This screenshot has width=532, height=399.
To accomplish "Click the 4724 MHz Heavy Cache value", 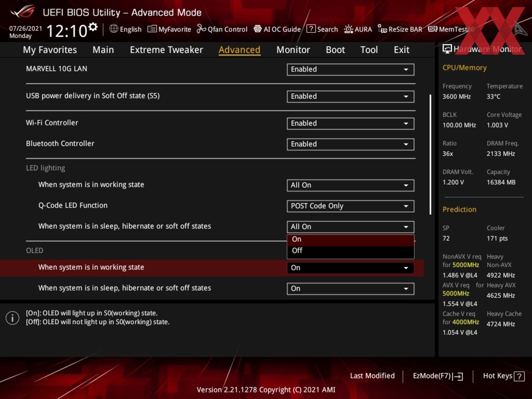I will pyautogui.click(x=501, y=324).
